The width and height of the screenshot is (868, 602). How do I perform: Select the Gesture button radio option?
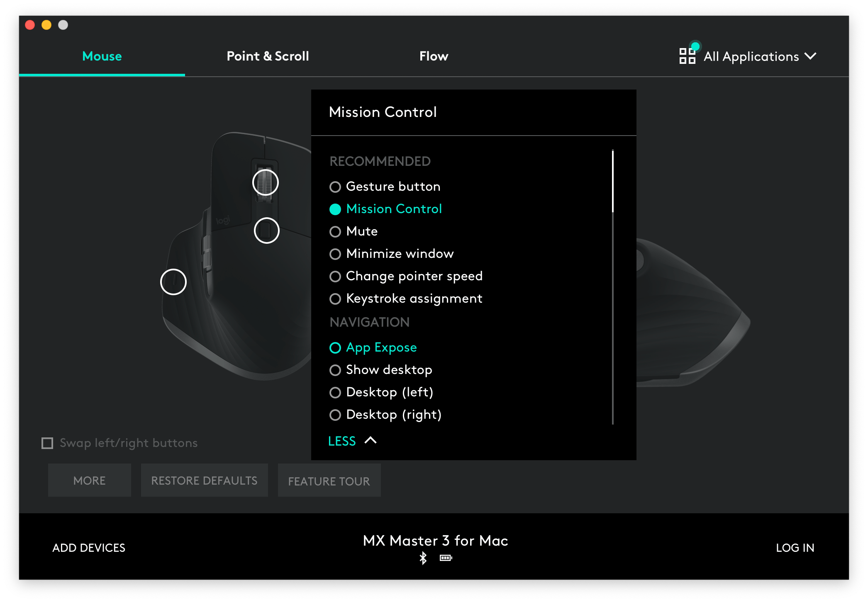335,187
